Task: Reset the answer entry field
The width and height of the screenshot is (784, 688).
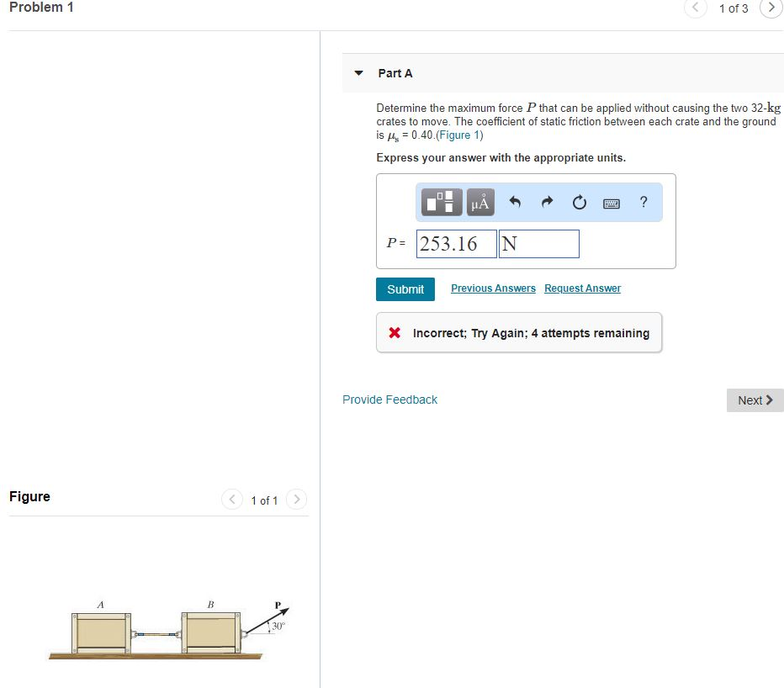Action: point(579,202)
